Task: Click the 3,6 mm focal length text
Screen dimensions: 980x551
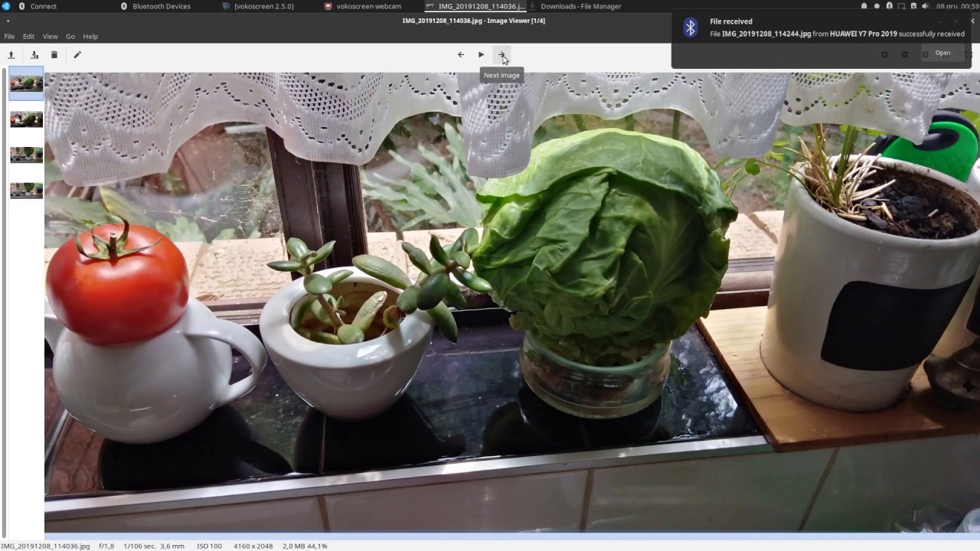Action: point(173,546)
